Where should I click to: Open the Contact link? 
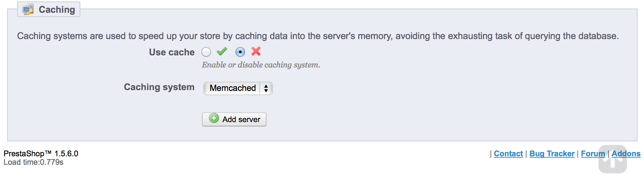pos(508,154)
